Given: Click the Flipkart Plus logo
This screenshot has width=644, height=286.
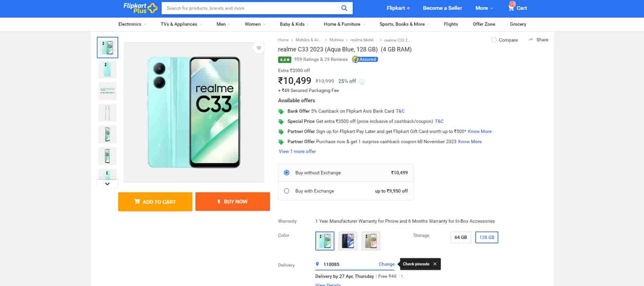Looking at the screenshot, I should point(140,8).
